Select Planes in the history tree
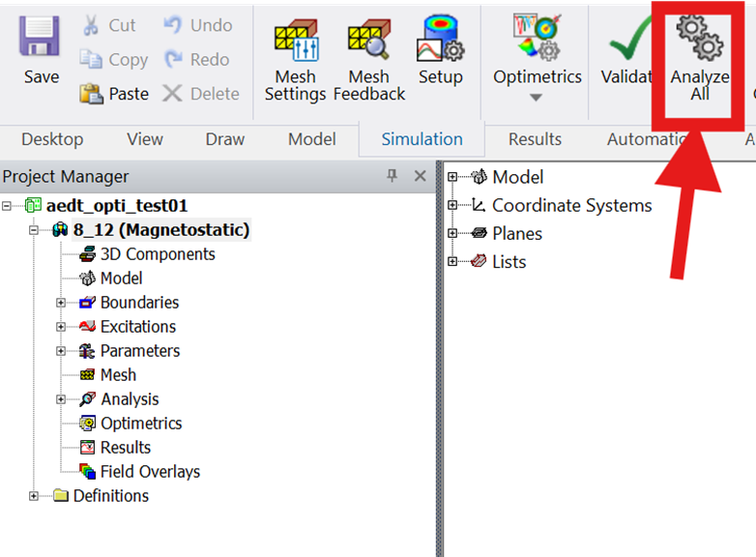Image resolution: width=756 pixels, height=557 pixels. click(517, 233)
